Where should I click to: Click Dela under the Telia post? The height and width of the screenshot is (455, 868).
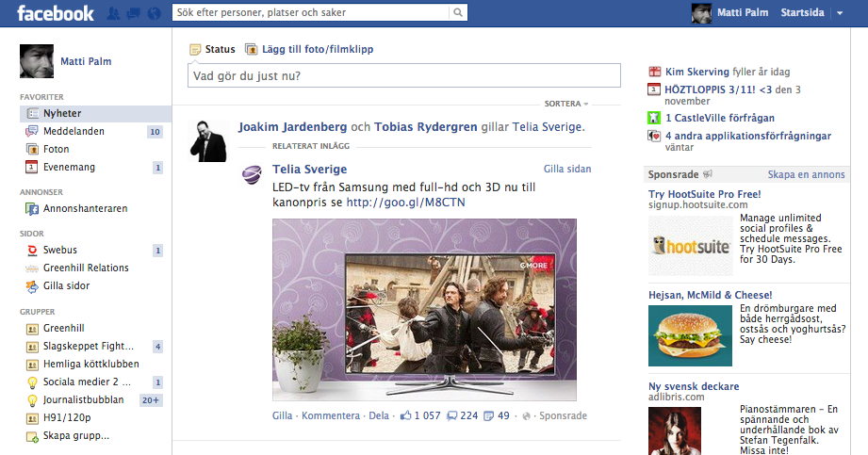[x=379, y=415]
